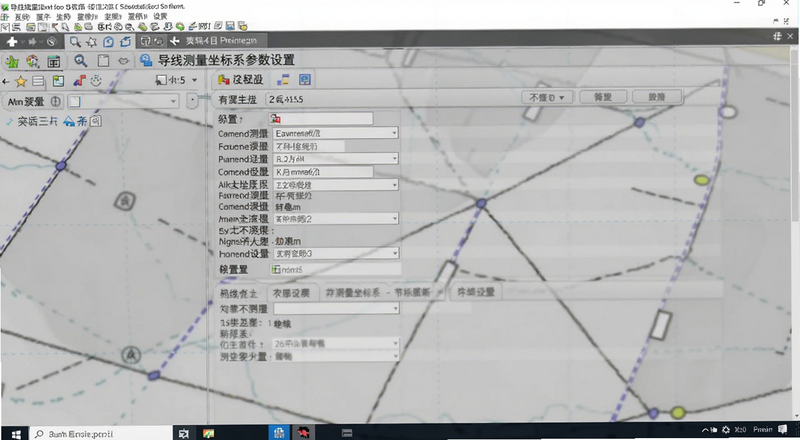Open the notification center icon in system tray

click(783, 430)
